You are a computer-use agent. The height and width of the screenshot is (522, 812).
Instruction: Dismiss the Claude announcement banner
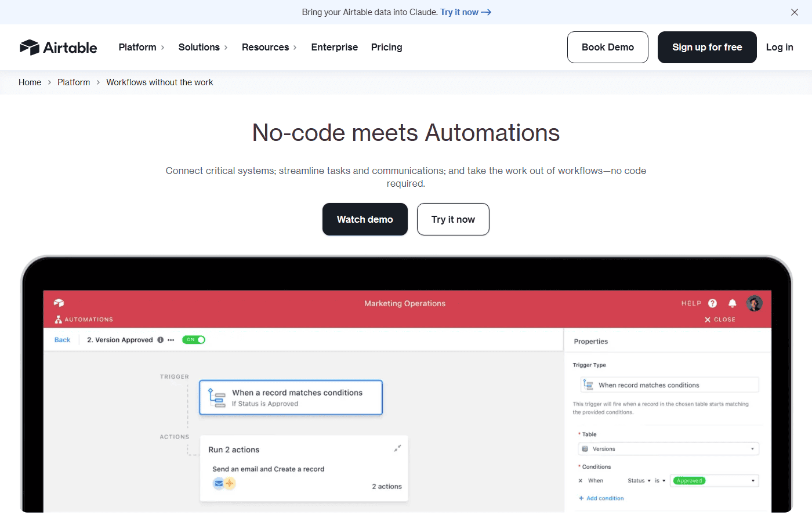coord(795,12)
